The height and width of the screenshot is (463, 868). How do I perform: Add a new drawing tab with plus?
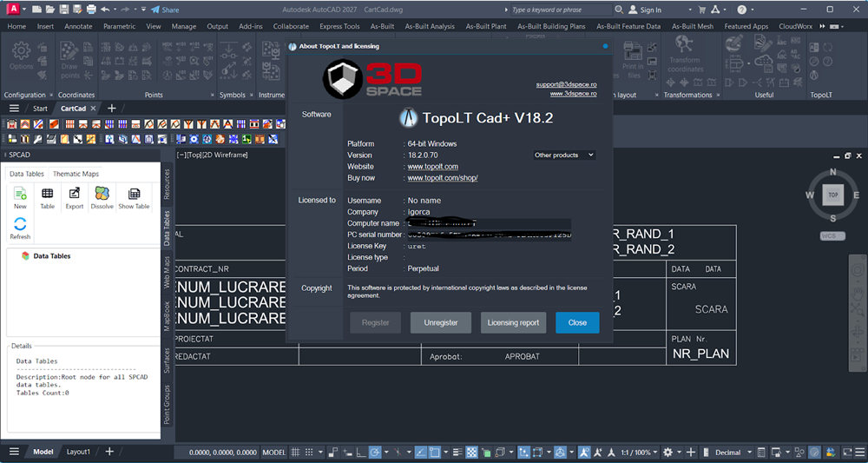pos(111,108)
